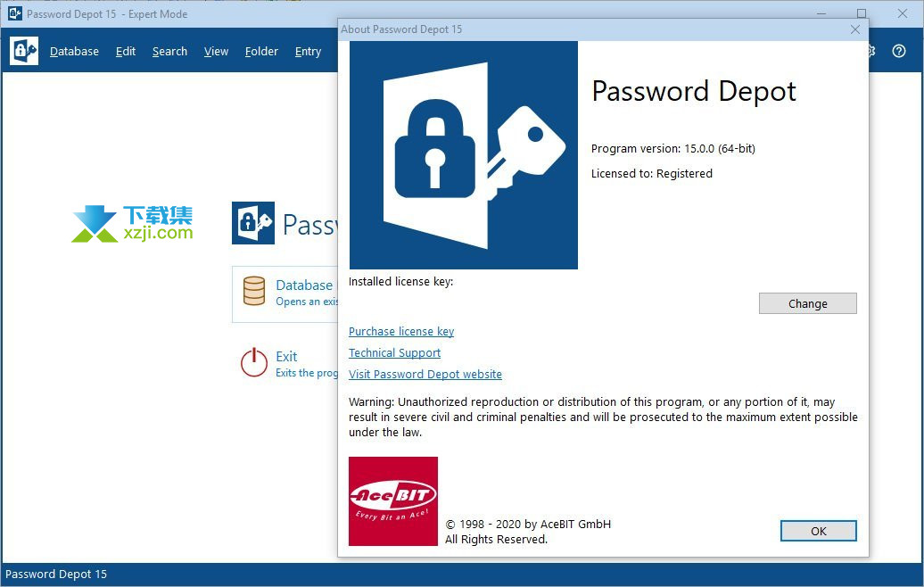The image size is (924, 587).
Task: Click the Database option on start page
Action: point(285,293)
